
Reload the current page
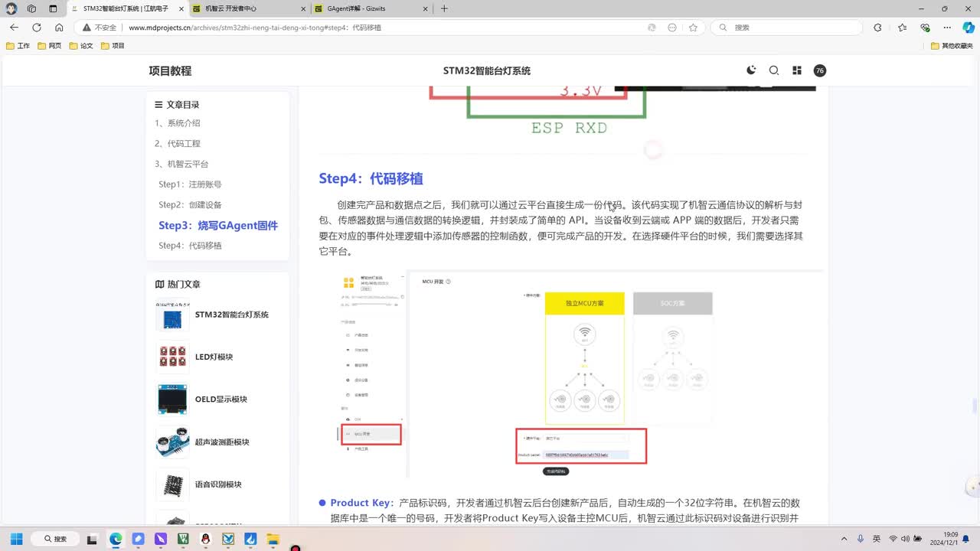point(36,28)
